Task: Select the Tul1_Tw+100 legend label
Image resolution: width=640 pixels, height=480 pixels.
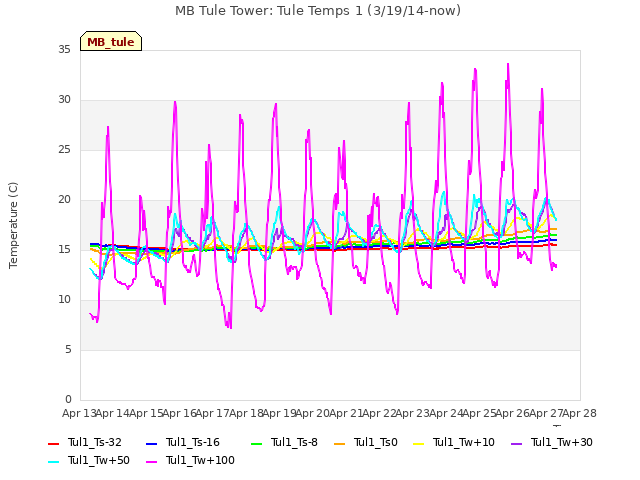Action: click(200, 460)
